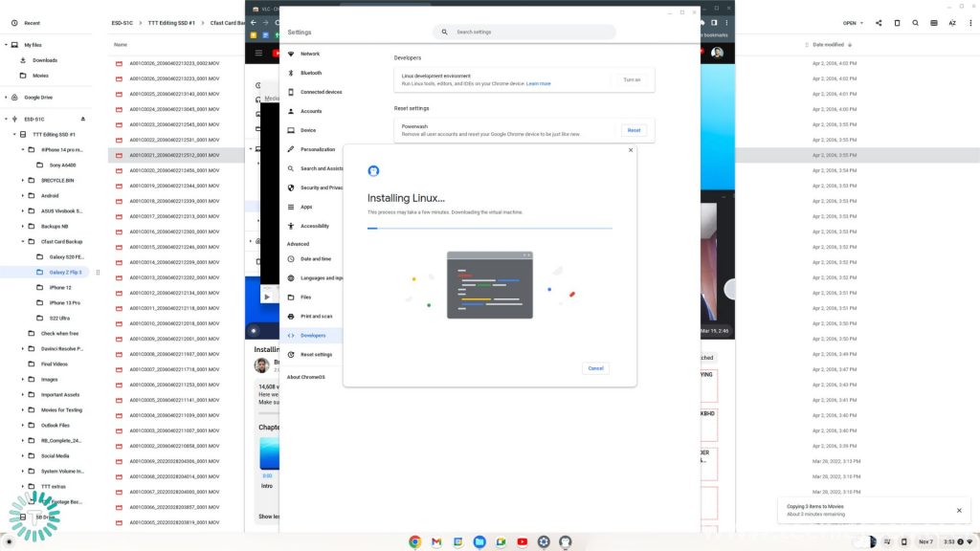Expand Backups NB folder arrow
This screenshot has height=551, width=980.
pyautogui.click(x=23, y=226)
